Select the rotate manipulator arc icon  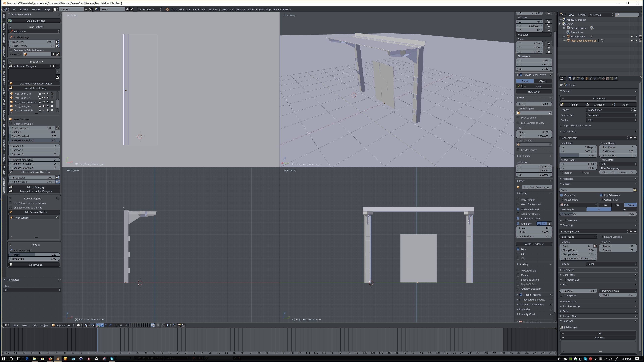click(106, 325)
